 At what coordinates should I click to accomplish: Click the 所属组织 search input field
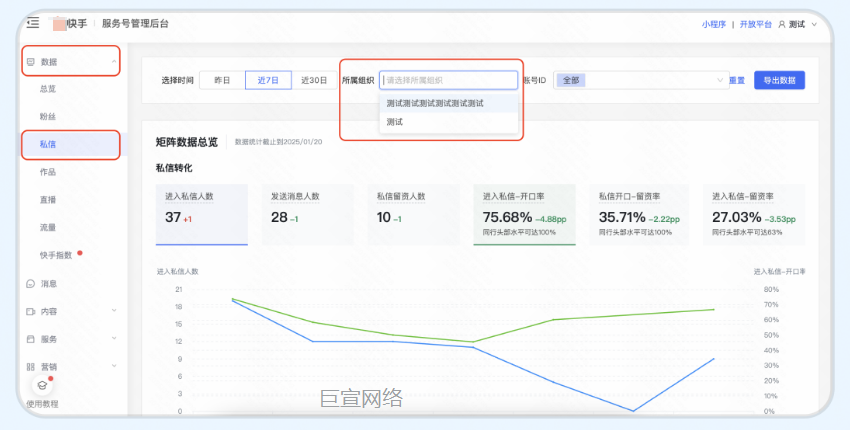point(448,80)
